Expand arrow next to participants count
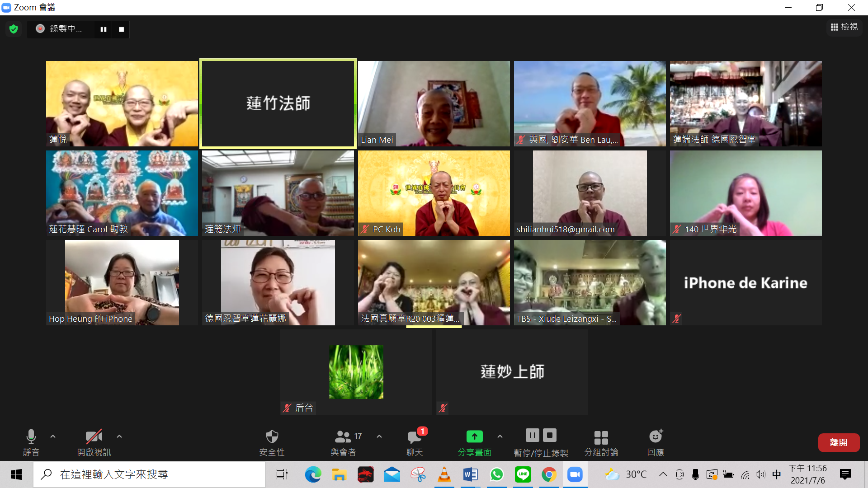This screenshot has height=488, width=868. click(379, 436)
